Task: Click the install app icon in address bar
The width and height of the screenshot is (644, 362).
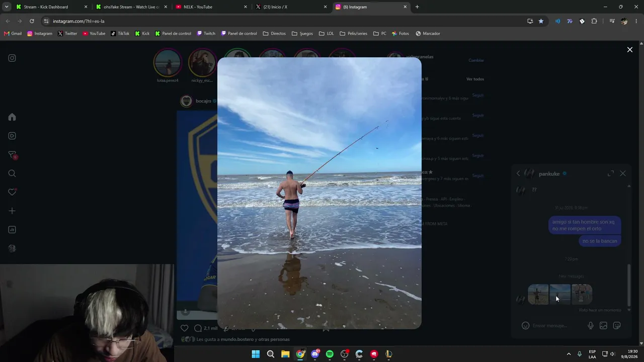Action: [530, 21]
